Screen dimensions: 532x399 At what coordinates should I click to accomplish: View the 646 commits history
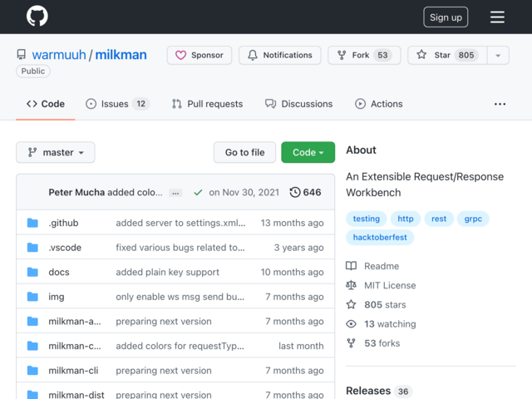point(305,192)
